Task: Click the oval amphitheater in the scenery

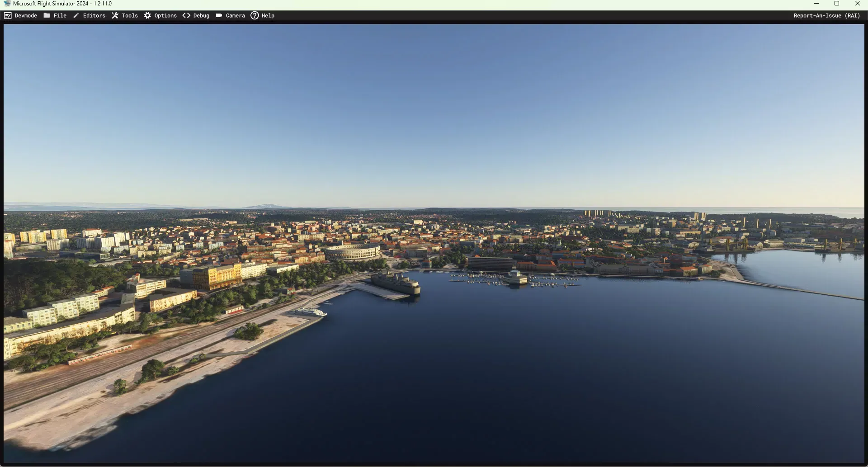Action: [x=353, y=252]
